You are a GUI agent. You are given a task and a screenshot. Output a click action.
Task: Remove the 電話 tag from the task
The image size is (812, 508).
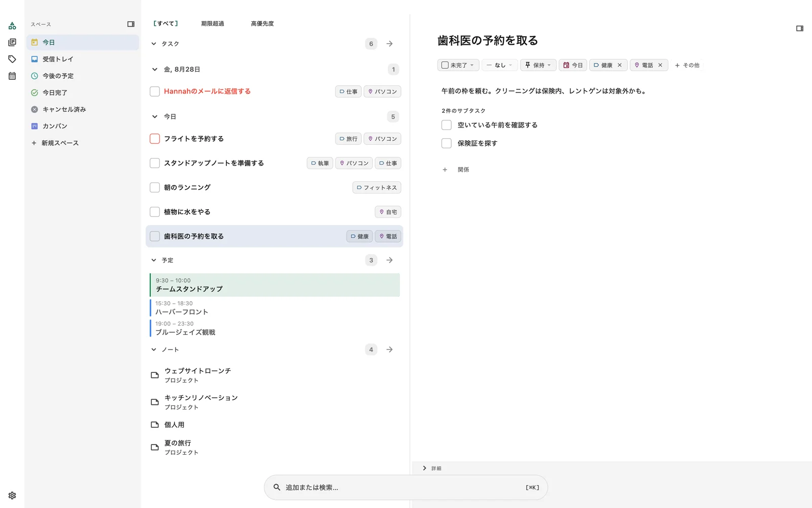(660, 65)
